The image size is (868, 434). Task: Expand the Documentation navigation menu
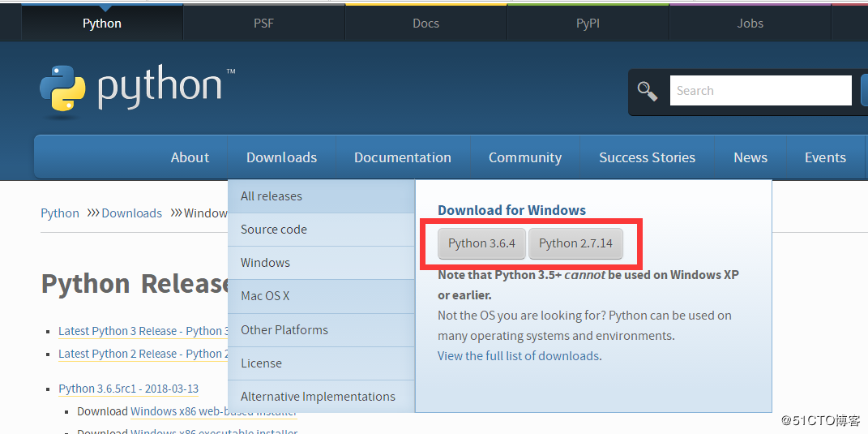pos(402,157)
